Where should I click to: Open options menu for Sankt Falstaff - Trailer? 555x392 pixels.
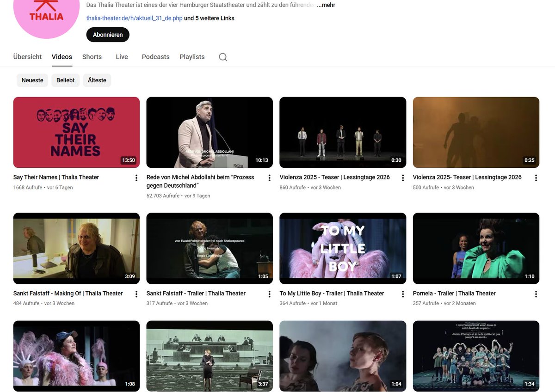[270, 294]
